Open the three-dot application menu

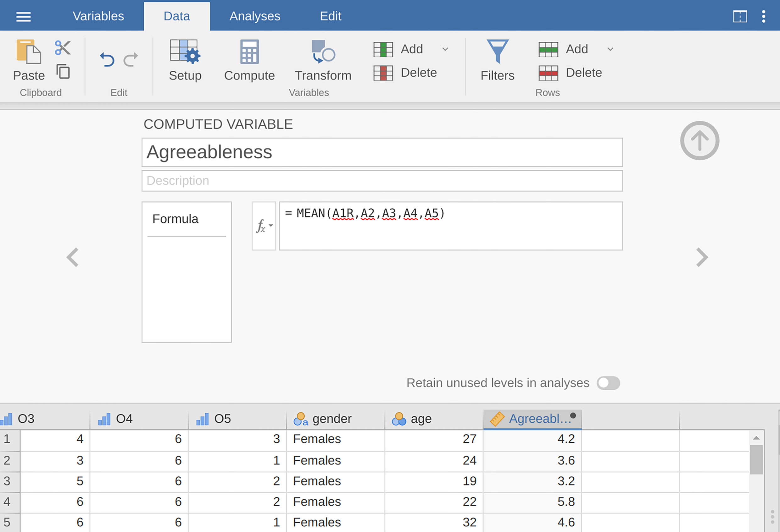tap(764, 16)
